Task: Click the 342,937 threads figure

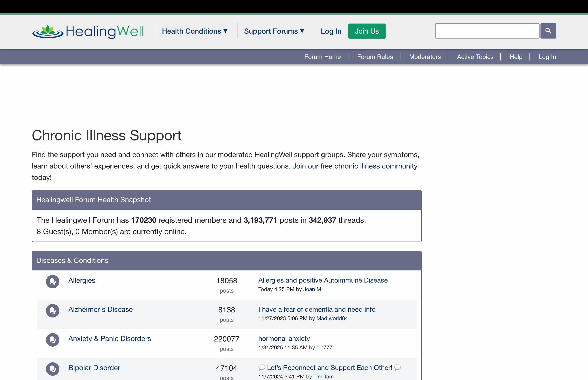Action: click(322, 220)
